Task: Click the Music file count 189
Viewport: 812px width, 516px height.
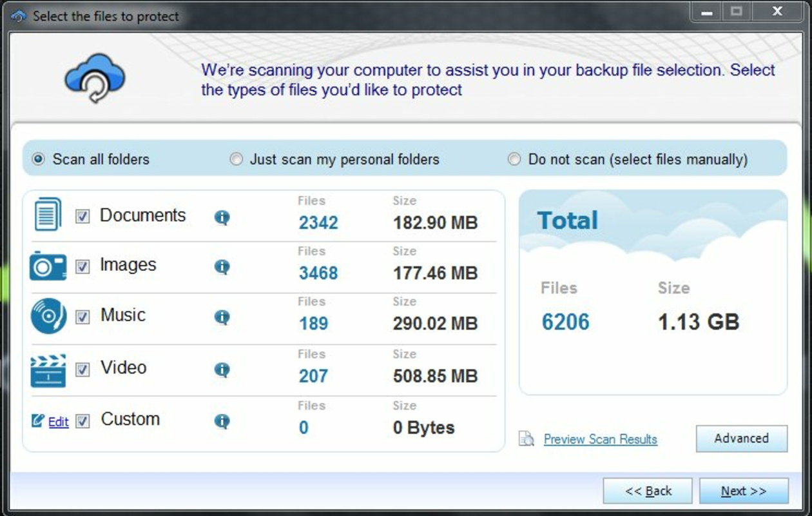Action: coord(314,323)
